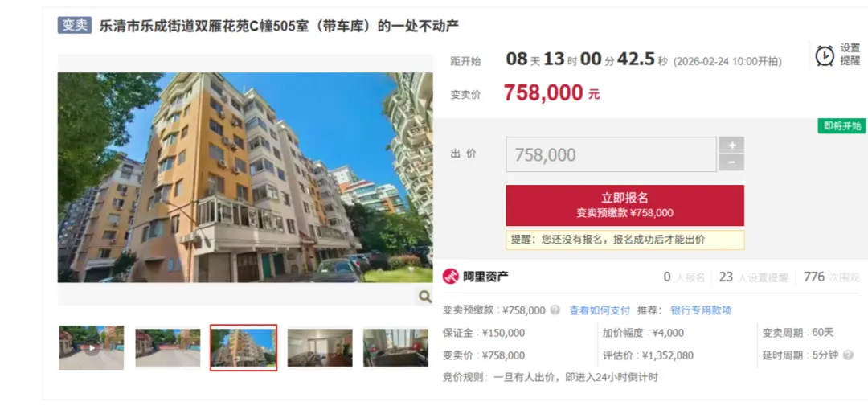868x406 pixels.
Task: Increase bid with the plus button
Action: 731,146
